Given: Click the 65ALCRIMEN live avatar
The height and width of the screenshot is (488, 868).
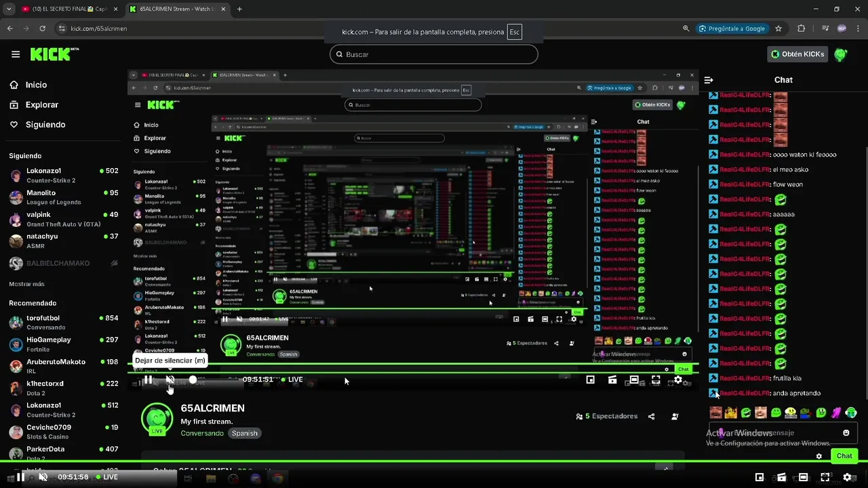Looking at the screenshot, I should pyautogui.click(x=157, y=419).
